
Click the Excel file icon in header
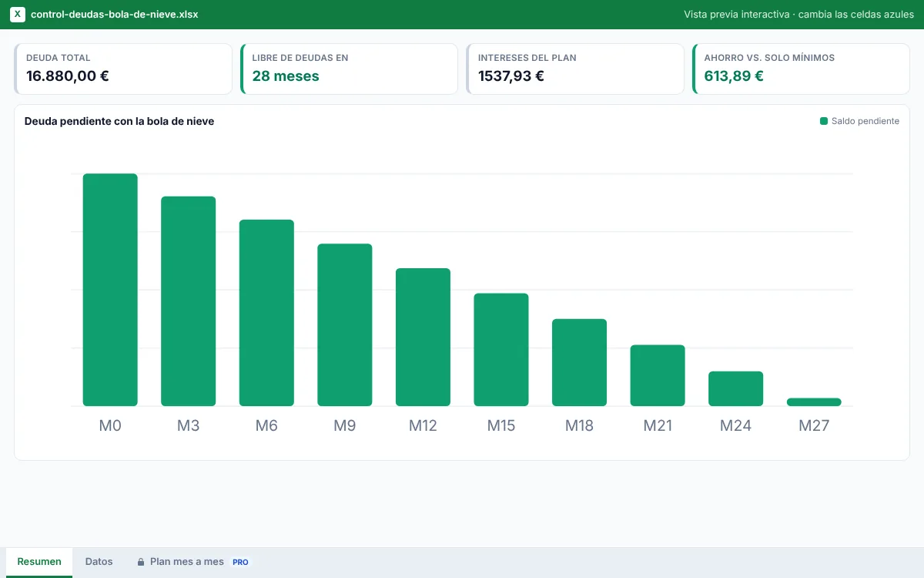coord(18,15)
